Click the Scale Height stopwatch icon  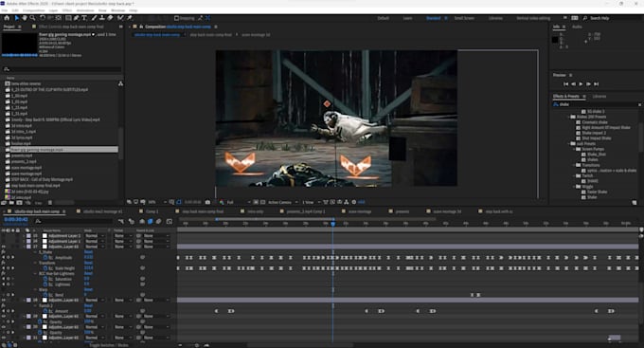(45, 268)
